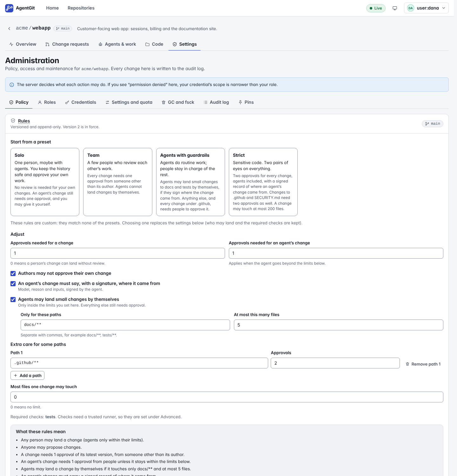Open the user:dana account dropdown
The image size is (457, 476).
tap(426, 8)
